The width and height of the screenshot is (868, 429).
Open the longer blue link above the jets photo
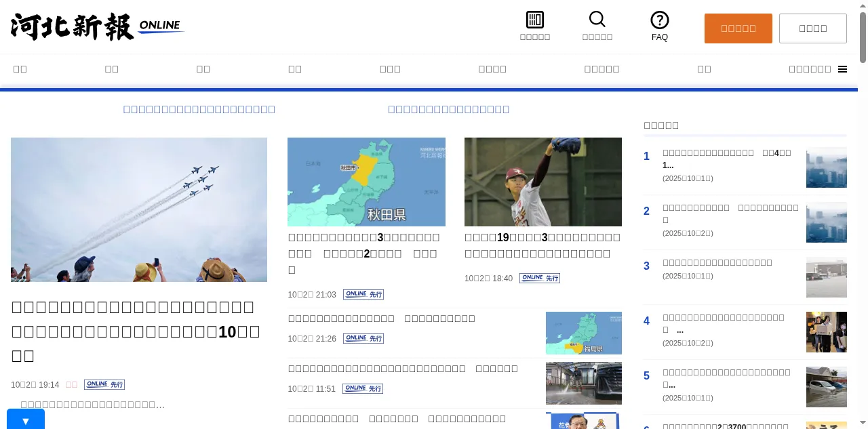coord(199,109)
